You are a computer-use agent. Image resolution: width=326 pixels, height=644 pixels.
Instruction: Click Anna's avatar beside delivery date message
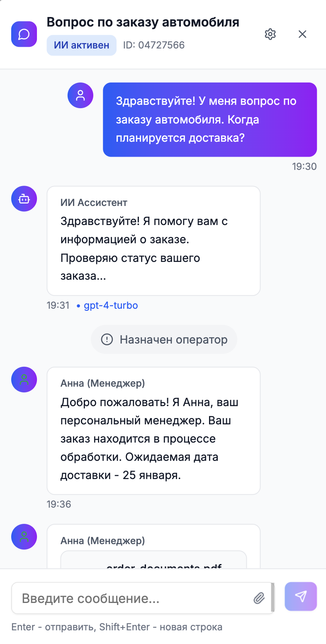[x=24, y=380]
